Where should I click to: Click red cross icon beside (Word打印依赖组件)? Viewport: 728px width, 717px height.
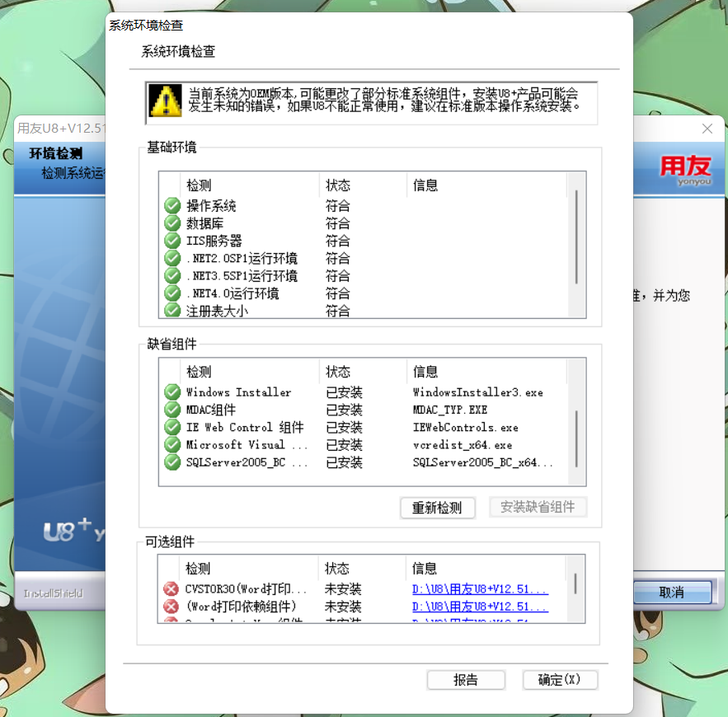tap(171, 607)
